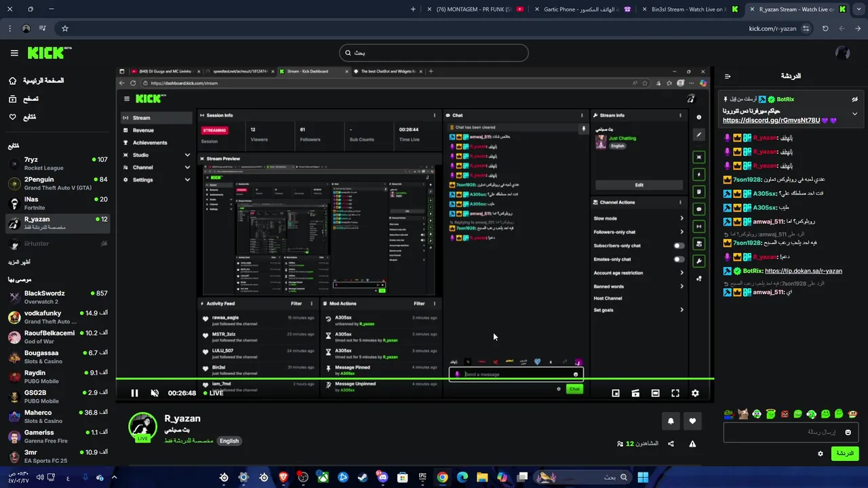This screenshot has height=488, width=868.
Task: Open the viewers list showing 12
Action: [x=637, y=444]
